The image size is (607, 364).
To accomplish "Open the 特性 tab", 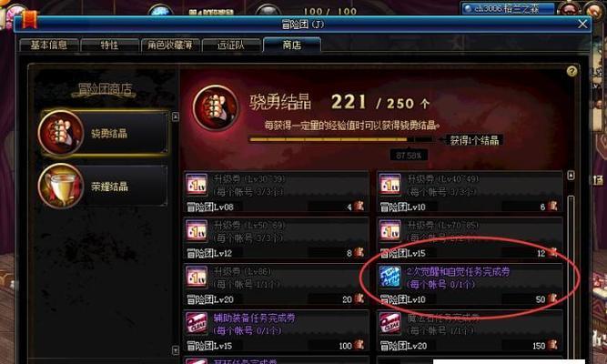I will coord(109,45).
